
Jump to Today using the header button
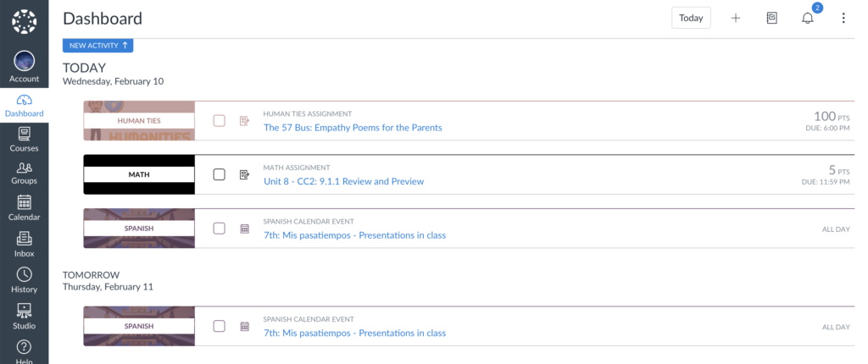691,18
